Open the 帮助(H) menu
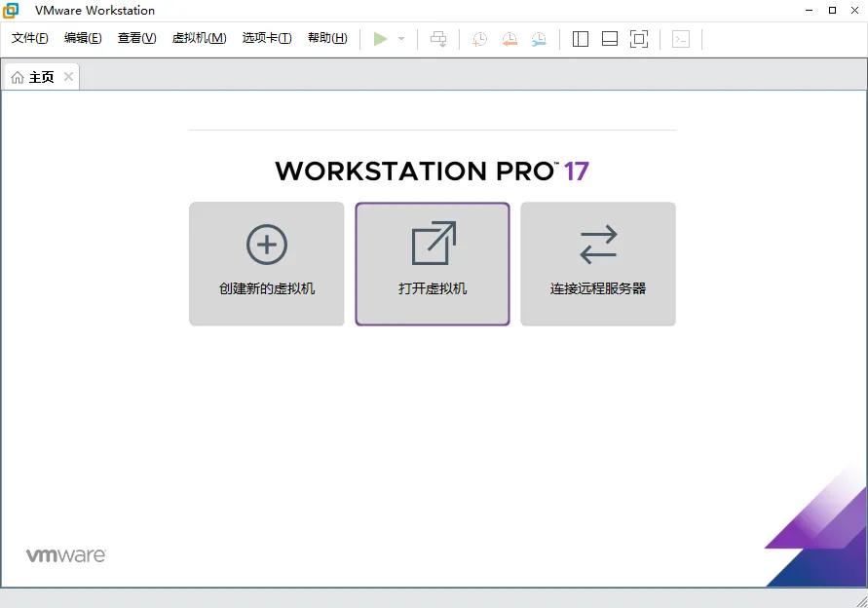Screen dimensions: 868x608 [x=327, y=38]
